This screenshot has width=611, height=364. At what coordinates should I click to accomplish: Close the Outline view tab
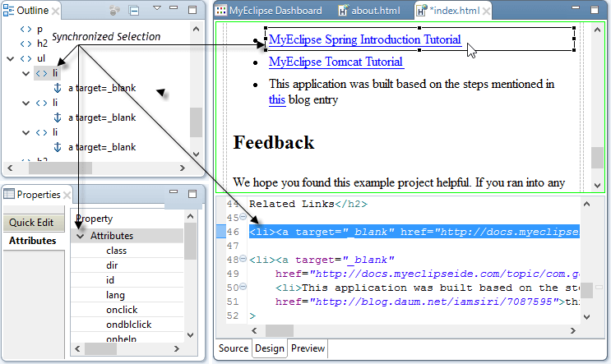56,12
